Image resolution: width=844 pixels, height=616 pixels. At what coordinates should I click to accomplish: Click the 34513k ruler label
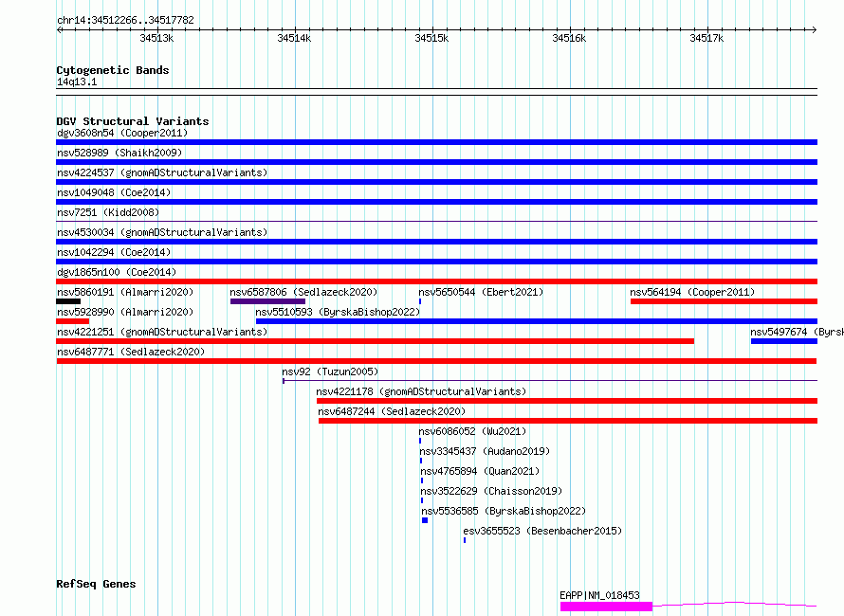click(x=156, y=38)
